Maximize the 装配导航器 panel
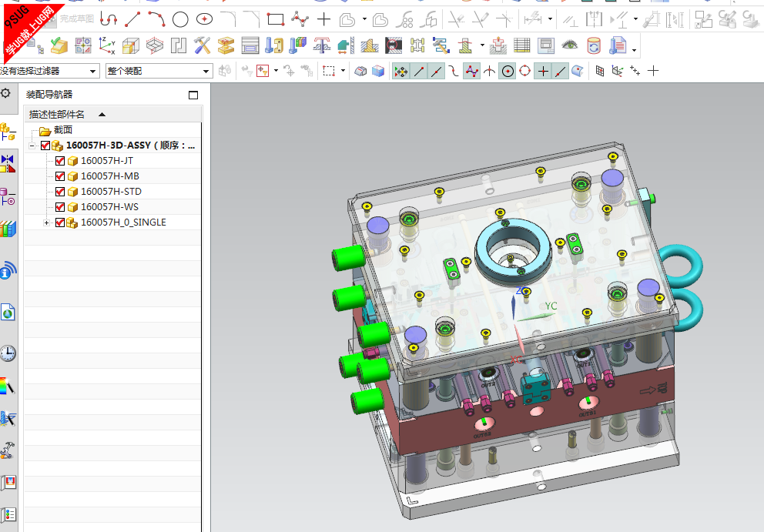Screen dimensions: 764x532 tap(193, 95)
